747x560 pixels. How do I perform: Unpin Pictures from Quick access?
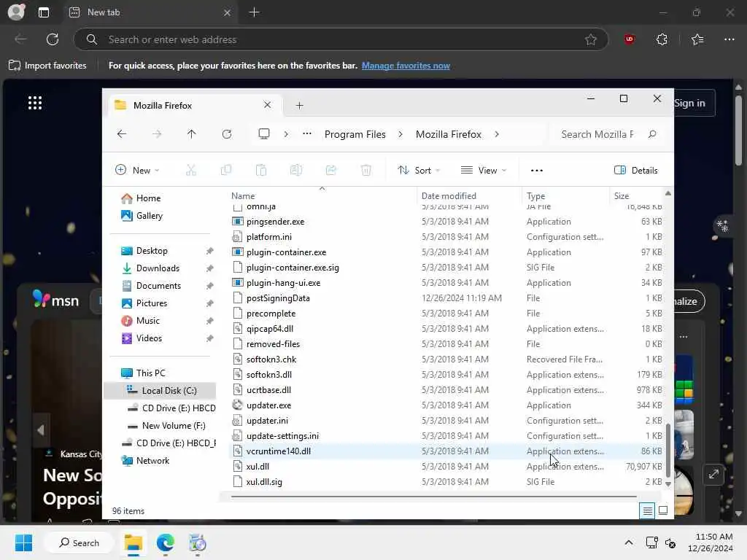[209, 303]
